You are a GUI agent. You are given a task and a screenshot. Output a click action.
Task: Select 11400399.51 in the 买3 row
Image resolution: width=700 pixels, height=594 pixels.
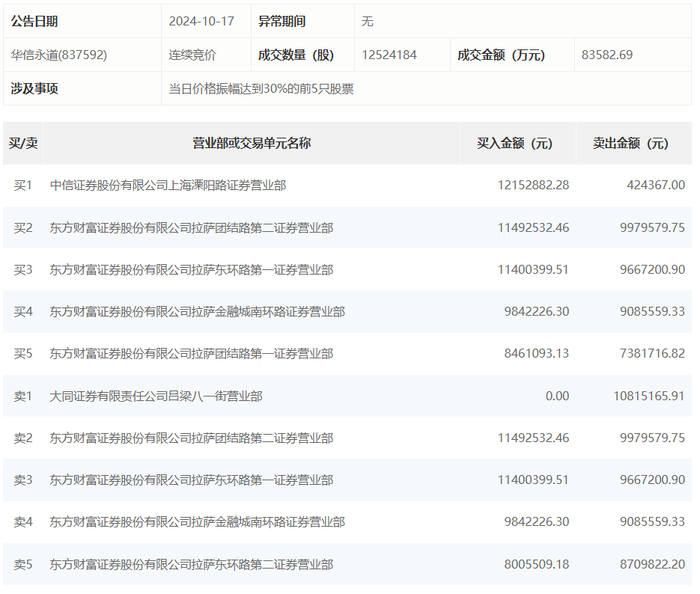click(533, 270)
